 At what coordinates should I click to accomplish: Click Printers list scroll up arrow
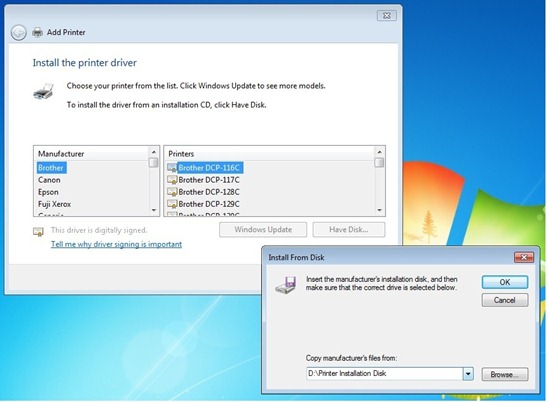click(379, 152)
